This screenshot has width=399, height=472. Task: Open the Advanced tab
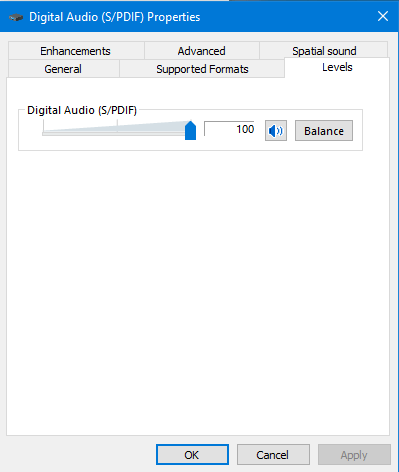(202, 51)
